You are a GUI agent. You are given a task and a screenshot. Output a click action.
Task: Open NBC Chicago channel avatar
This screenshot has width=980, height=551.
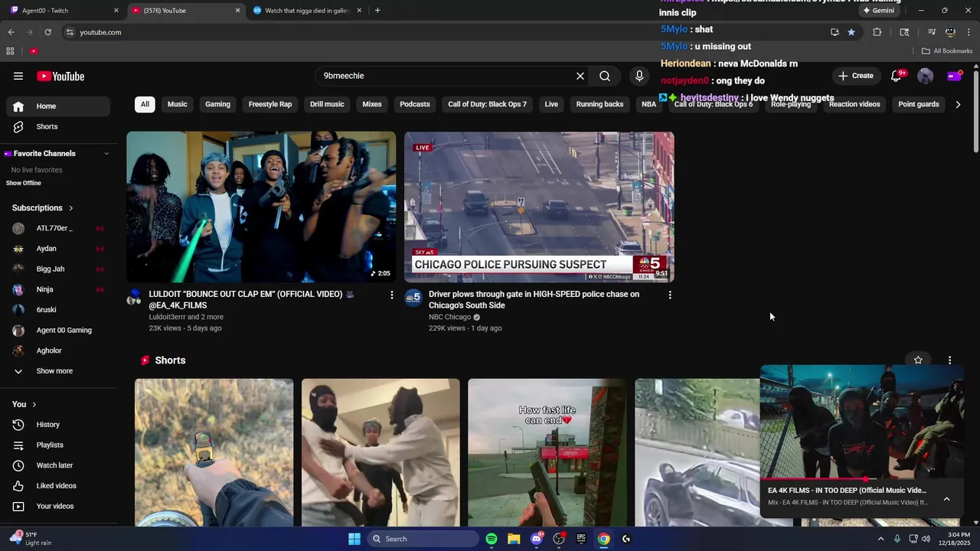click(413, 298)
